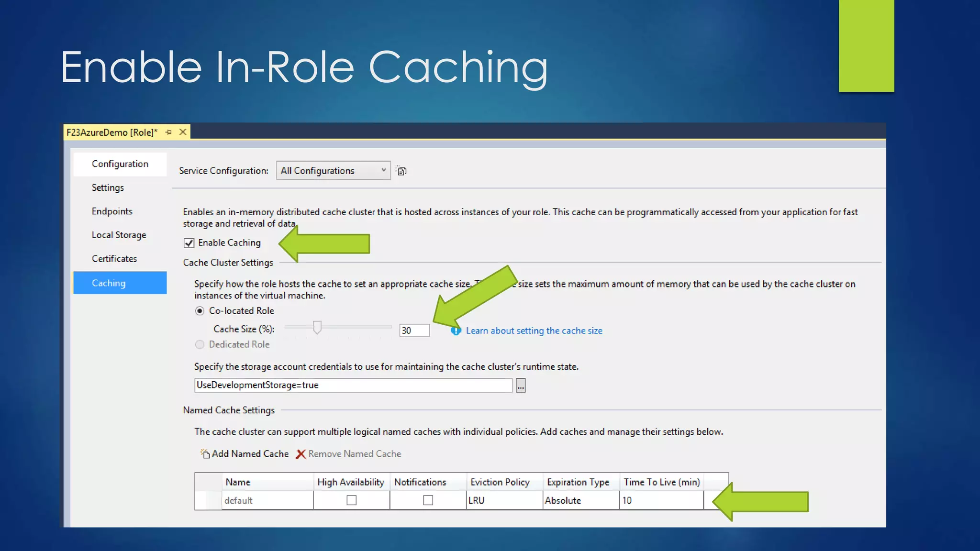This screenshot has width=980, height=551.
Task: Click the Cache Size slider thumb
Action: coord(317,327)
